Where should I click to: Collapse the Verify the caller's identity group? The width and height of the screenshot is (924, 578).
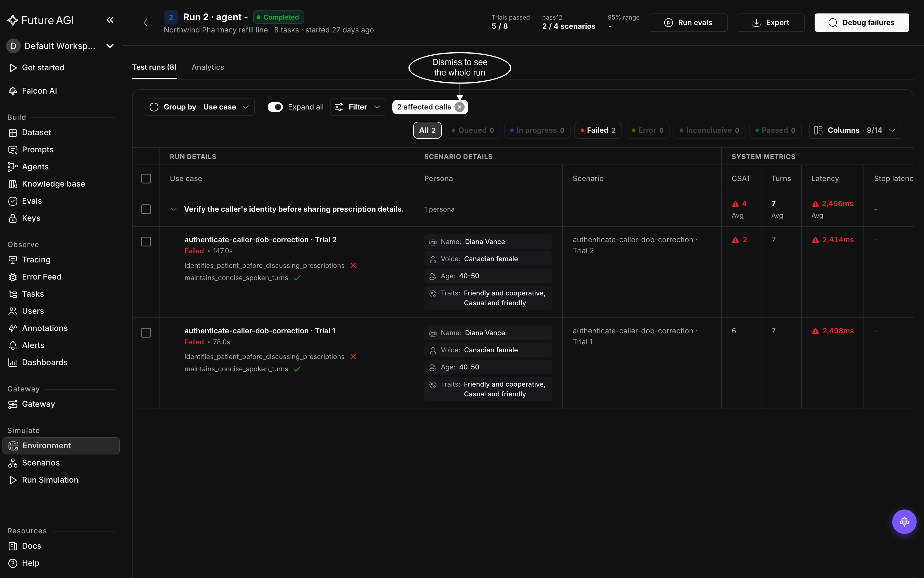point(174,209)
